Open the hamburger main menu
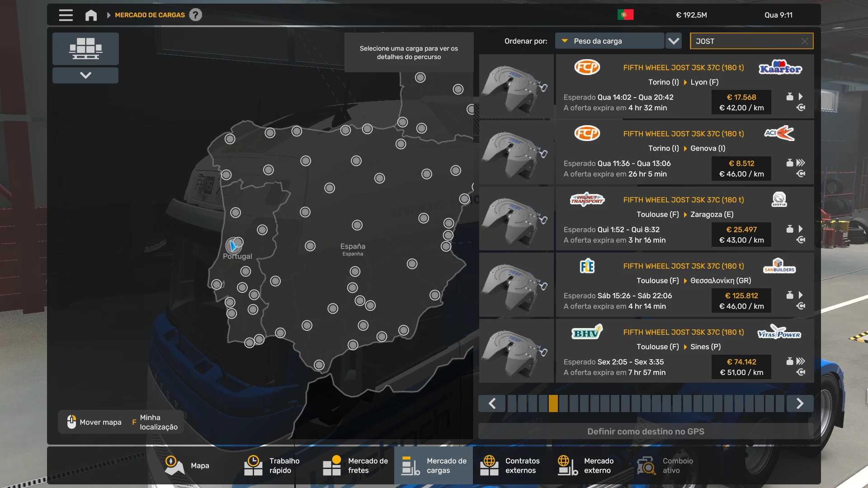Screen dimensions: 868x488 point(66,15)
